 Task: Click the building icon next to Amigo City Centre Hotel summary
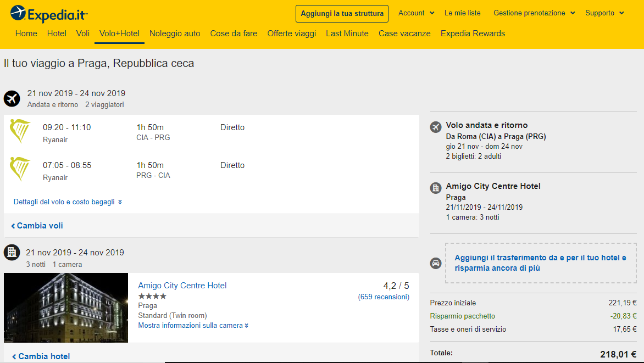(436, 188)
